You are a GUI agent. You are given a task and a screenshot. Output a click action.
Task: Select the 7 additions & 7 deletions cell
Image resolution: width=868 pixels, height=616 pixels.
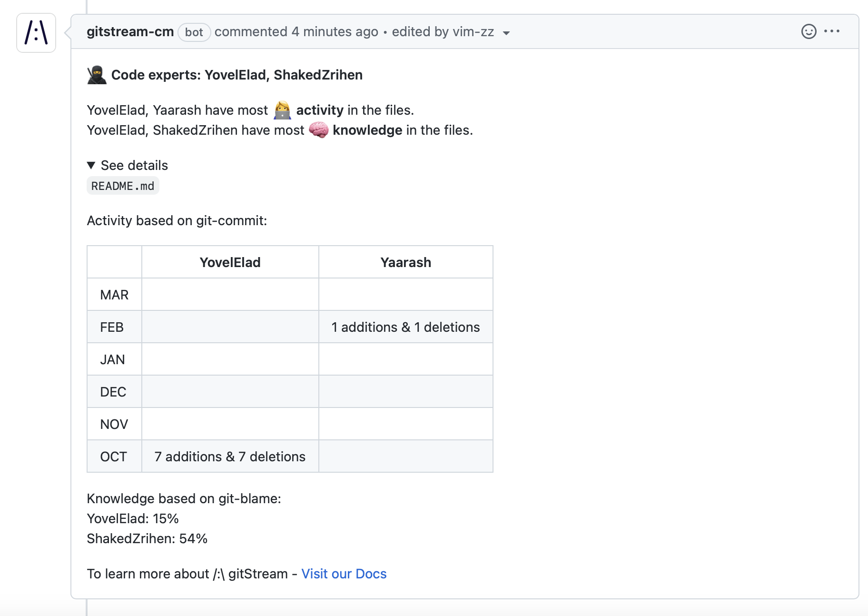click(229, 456)
